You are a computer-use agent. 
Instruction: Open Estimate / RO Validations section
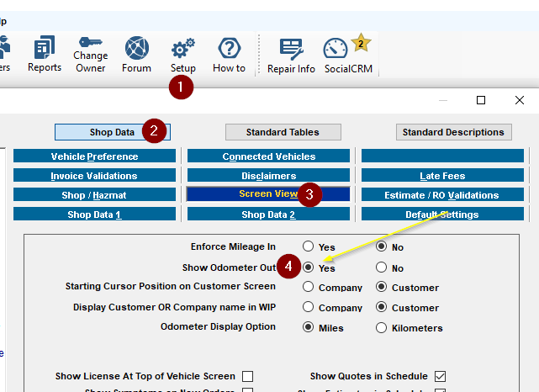442,194
